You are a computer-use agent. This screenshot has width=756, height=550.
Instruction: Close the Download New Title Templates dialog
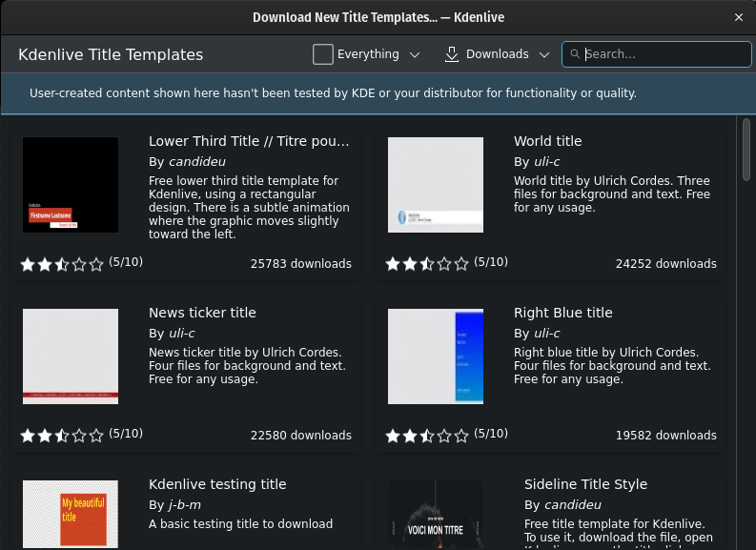pyautogui.click(x=738, y=17)
